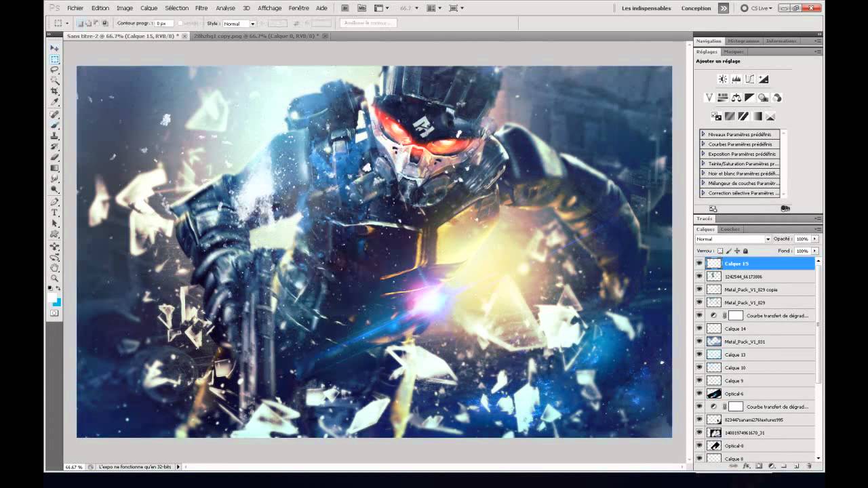Launch Bridge from the application bar
The image size is (868, 488).
[345, 8]
